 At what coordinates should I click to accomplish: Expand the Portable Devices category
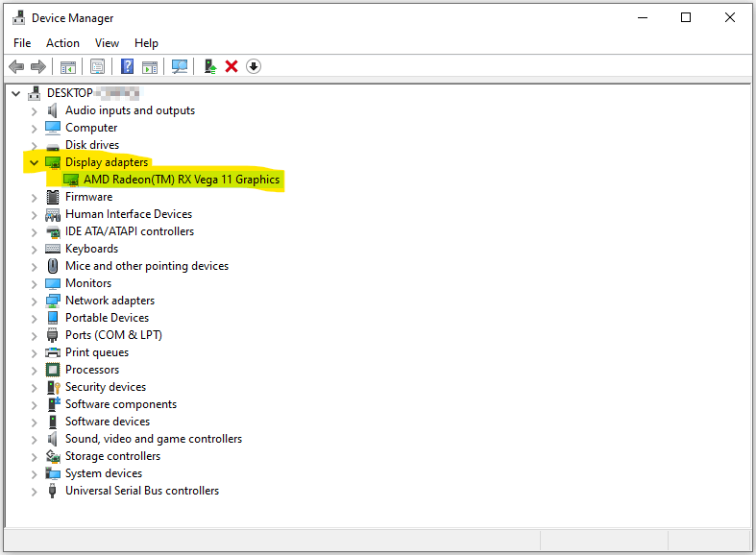pyautogui.click(x=34, y=319)
